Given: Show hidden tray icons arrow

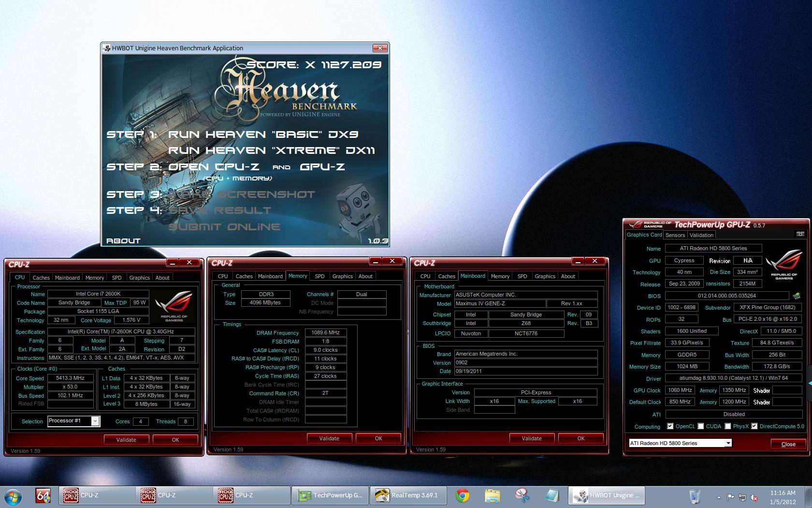Looking at the screenshot, I should [719, 497].
